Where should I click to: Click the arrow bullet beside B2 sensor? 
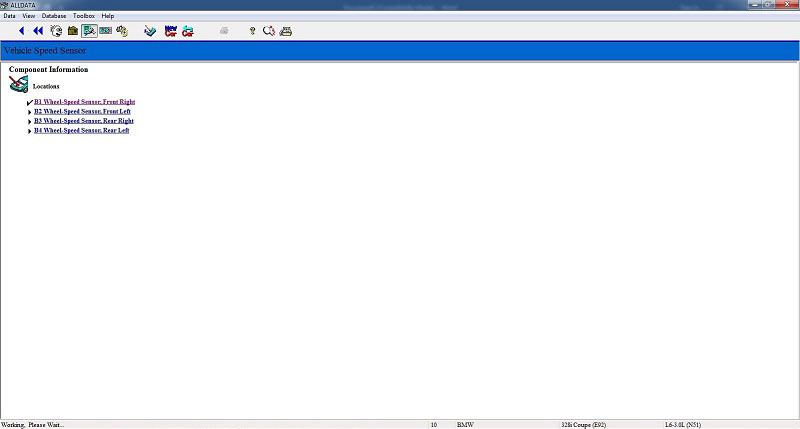tap(30, 112)
